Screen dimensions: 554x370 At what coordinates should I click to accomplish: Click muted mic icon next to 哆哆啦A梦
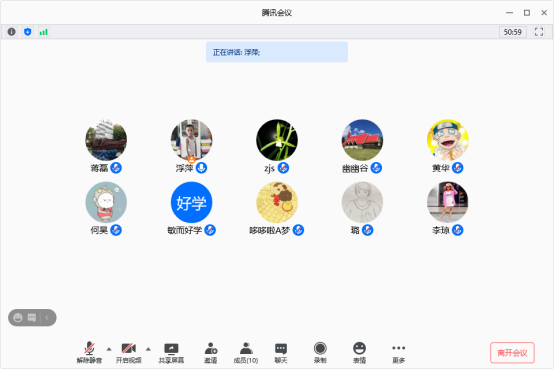tap(298, 230)
